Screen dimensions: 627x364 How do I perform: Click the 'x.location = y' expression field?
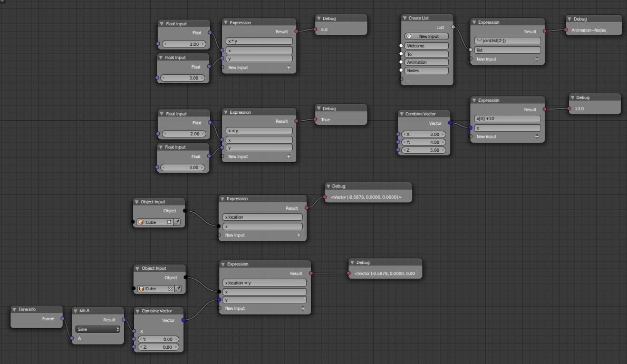[x=265, y=283]
